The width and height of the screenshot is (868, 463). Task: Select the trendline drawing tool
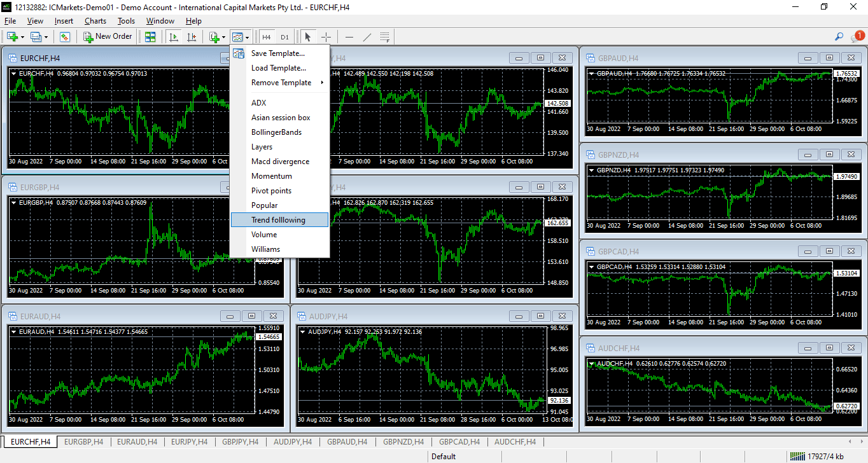point(367,37)
